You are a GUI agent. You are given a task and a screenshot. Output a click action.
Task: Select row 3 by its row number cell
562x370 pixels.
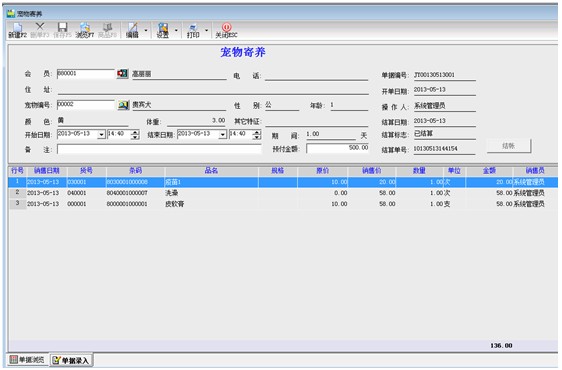[17, 203]
